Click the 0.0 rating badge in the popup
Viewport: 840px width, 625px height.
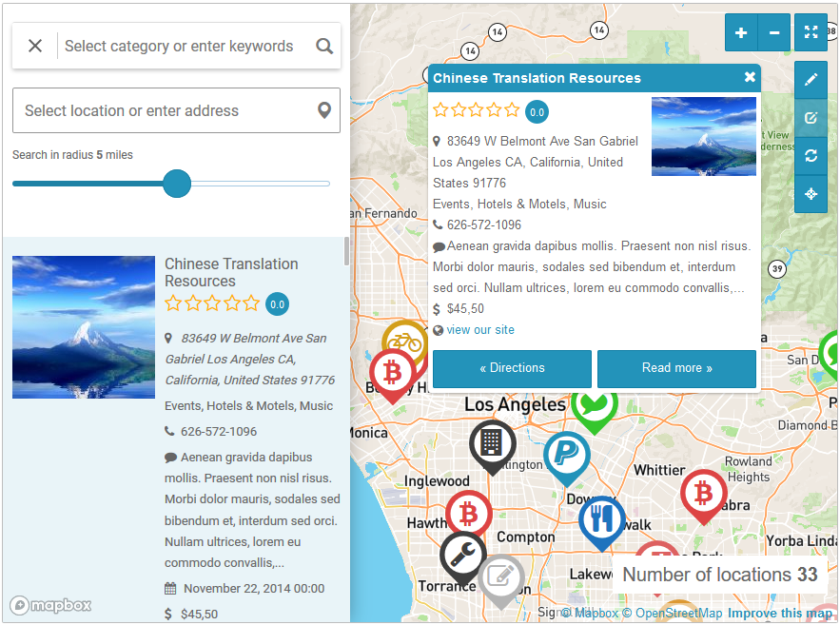[x=537, y=112]
